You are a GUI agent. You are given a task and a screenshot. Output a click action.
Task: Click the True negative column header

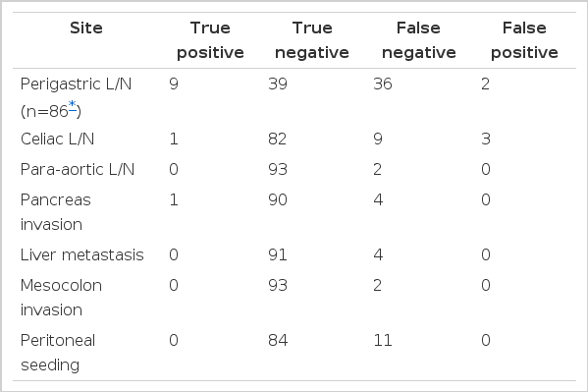pos(312,40)
